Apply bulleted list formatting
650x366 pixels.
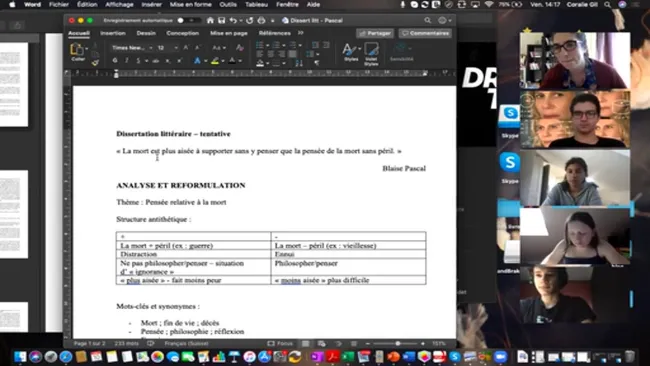pyautogui.click(x=260, y=45)
